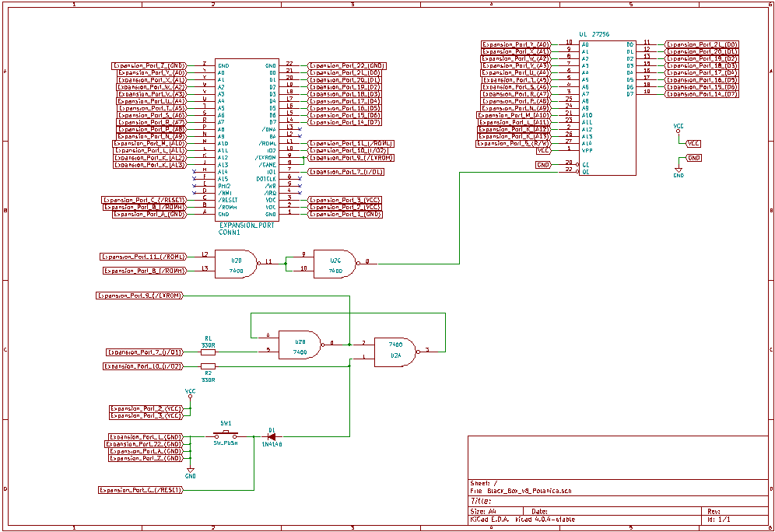
Task: Select VCC power symbol above Expansion_Port_2_(VCC)
Action: point(191,394)
